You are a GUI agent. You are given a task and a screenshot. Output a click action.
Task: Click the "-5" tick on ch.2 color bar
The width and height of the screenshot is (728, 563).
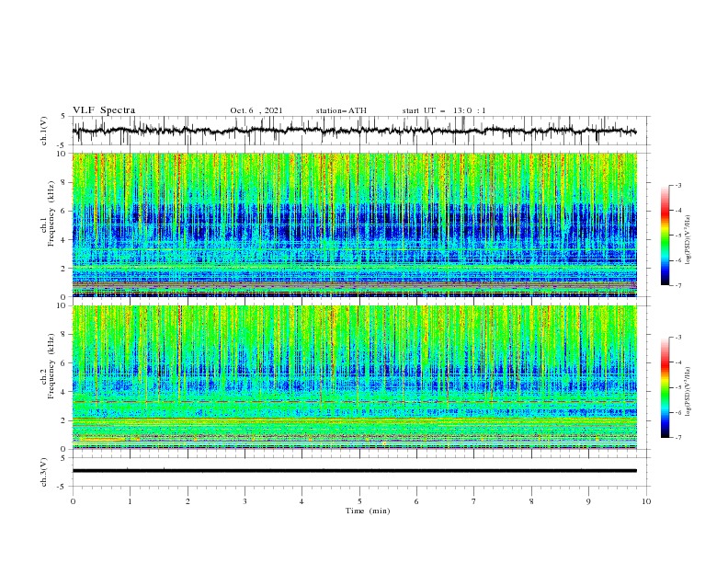pyautogui.click(x=677, y=387)
